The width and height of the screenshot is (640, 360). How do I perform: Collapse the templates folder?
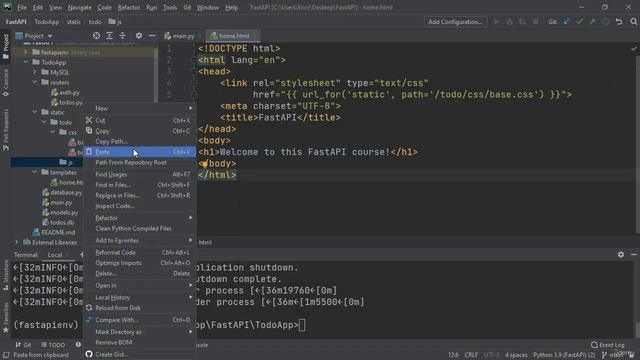click(x=35, y=172)
